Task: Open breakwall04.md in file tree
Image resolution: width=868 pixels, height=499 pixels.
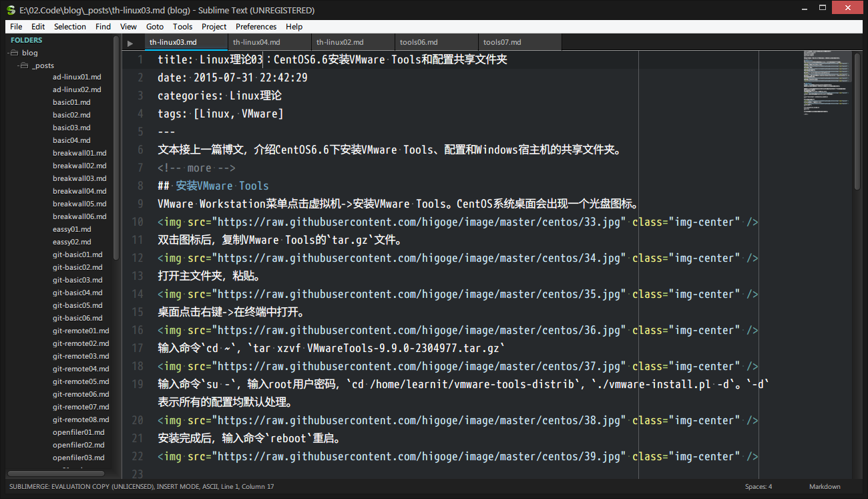Action: click(79, 191)
